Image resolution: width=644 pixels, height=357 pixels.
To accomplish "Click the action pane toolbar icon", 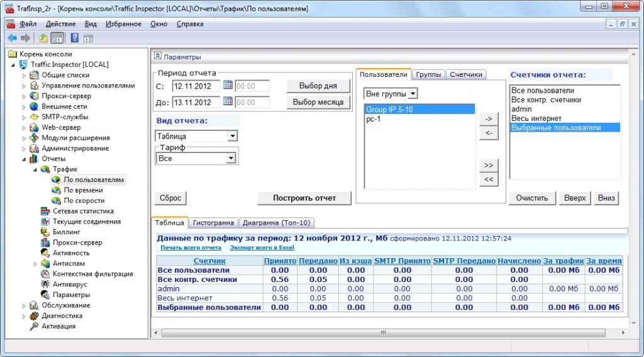I will tap(88, 38).
